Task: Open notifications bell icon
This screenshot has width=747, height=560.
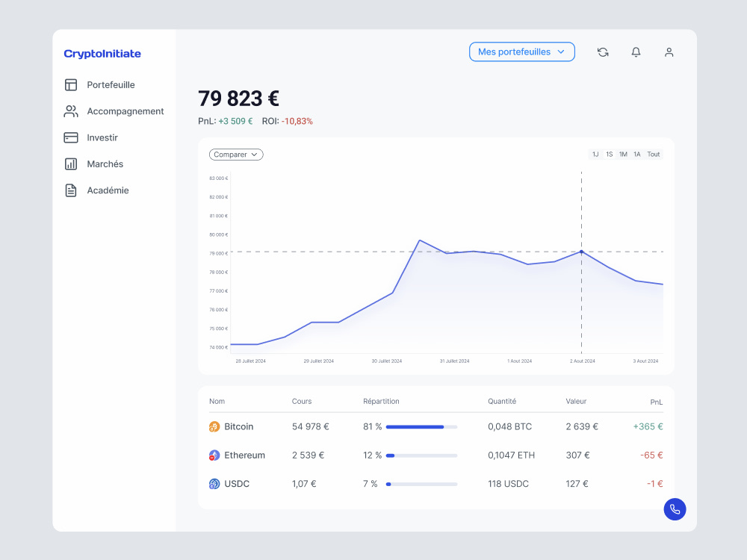Action: pos(636,52)
